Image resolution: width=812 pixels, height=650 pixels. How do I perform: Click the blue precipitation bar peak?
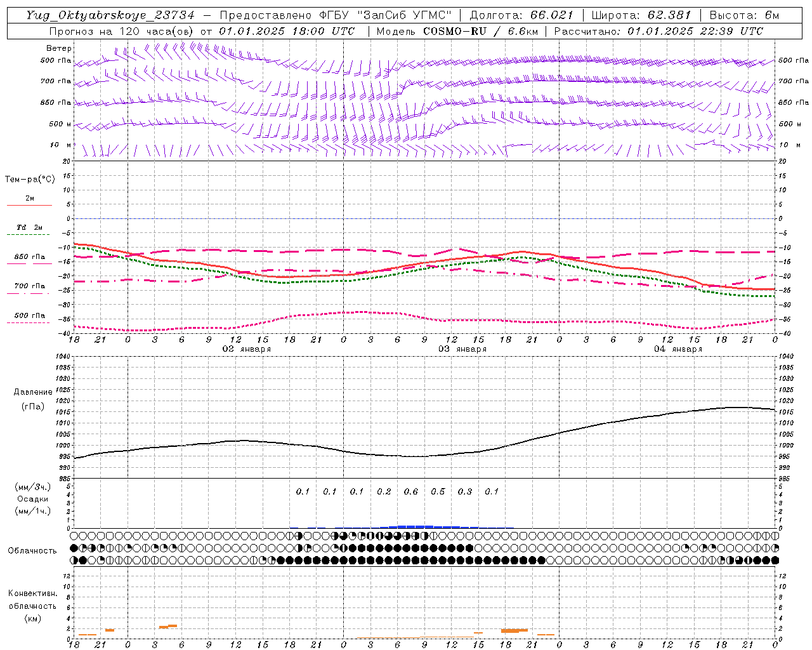point(416,526)
